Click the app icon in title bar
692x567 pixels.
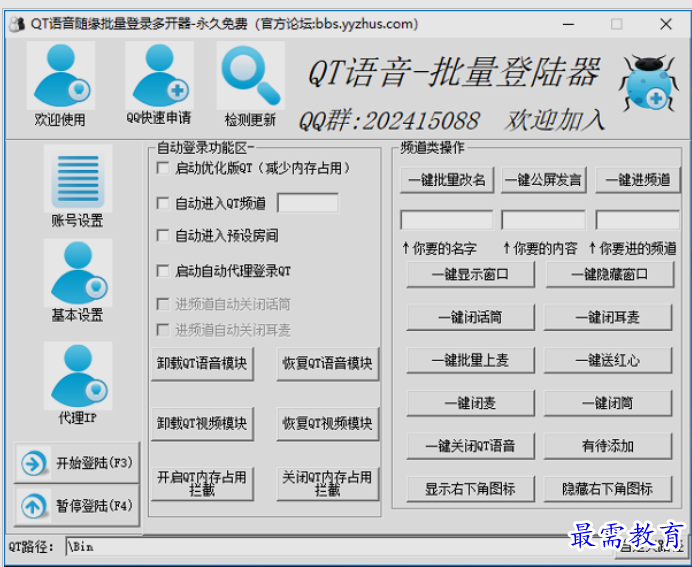pos(17,24)
